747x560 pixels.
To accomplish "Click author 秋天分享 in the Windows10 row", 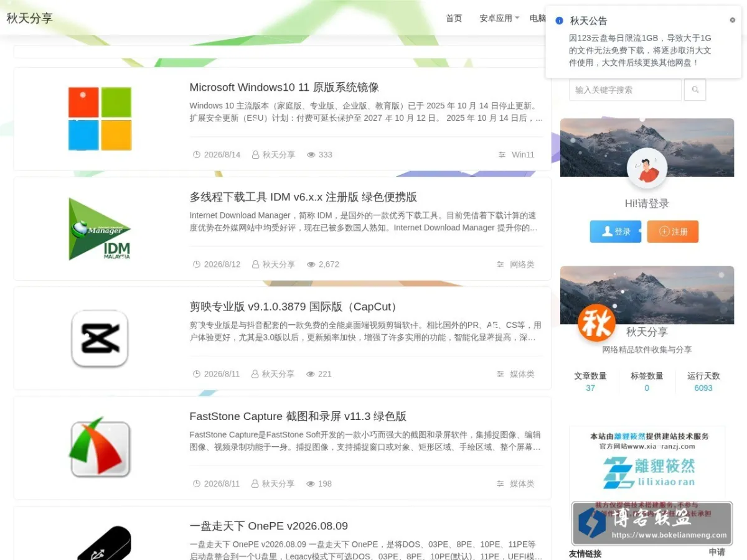I will pyautogui.click(x=279, y=155).
